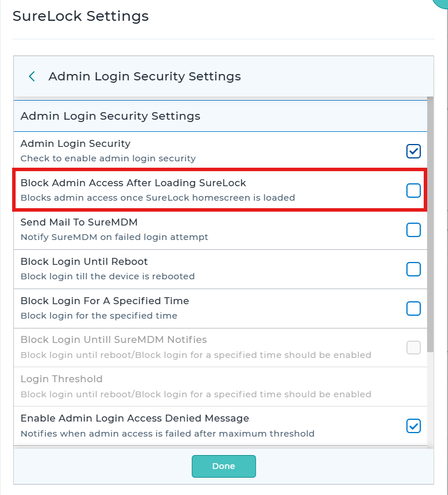This screenshot has width=448, height=495.
Task: Click the Block Login Until Reboot label
Action: point(84,262)
